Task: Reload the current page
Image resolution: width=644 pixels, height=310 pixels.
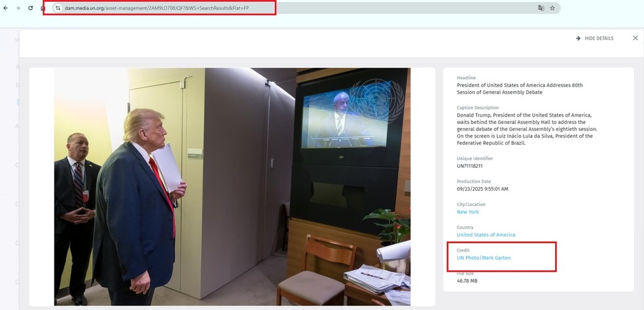Action: coord(29,8)
